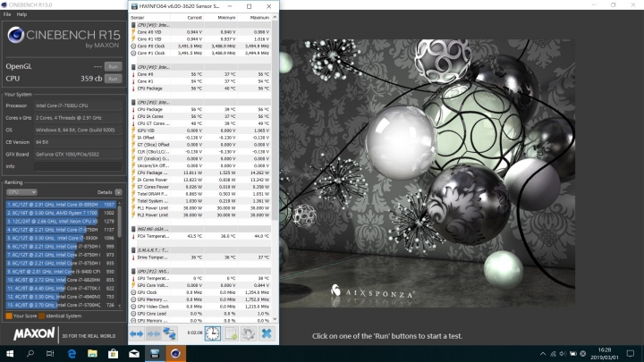Click the HWiNFO reset clock icon
644x362 pixels.
click(212, 333)
